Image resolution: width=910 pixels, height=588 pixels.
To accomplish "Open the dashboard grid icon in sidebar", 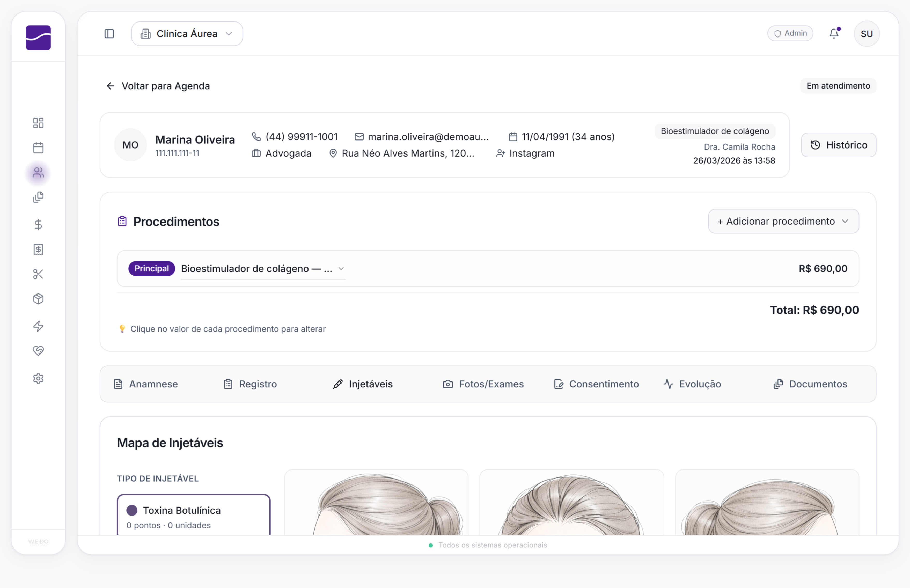I will tap(38, 123).
